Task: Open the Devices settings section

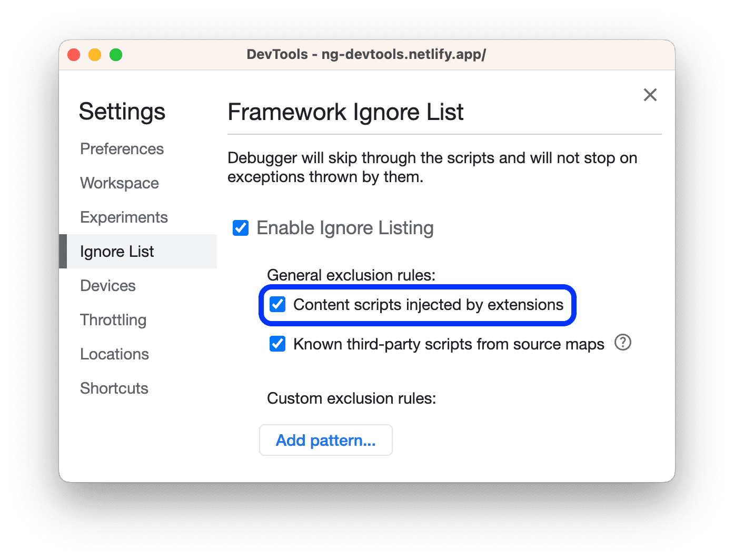Action: tap(108, 285)
